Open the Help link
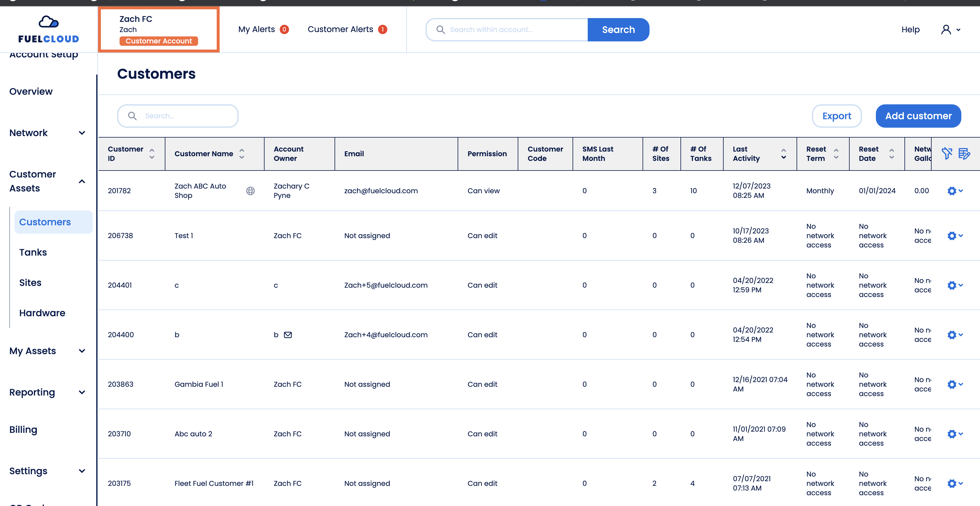The height and width of the screenshot is (506, 980). 910,30
